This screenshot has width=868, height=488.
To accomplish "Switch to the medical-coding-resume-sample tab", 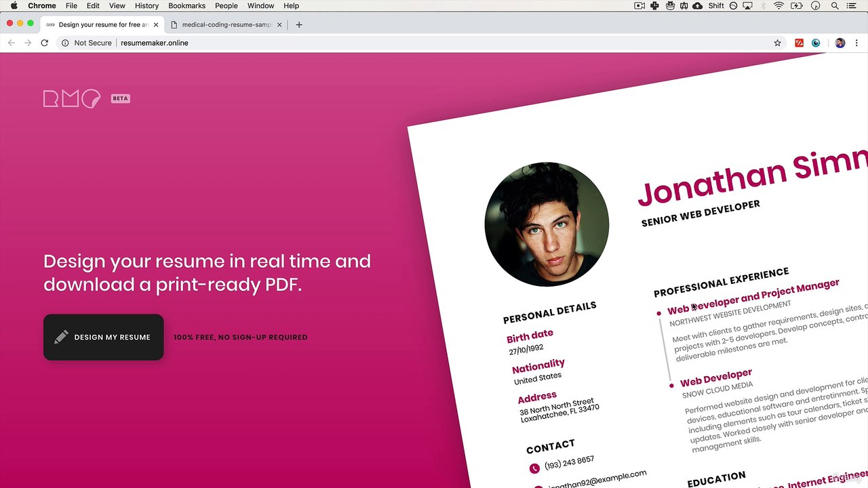I will click(226, 24).
